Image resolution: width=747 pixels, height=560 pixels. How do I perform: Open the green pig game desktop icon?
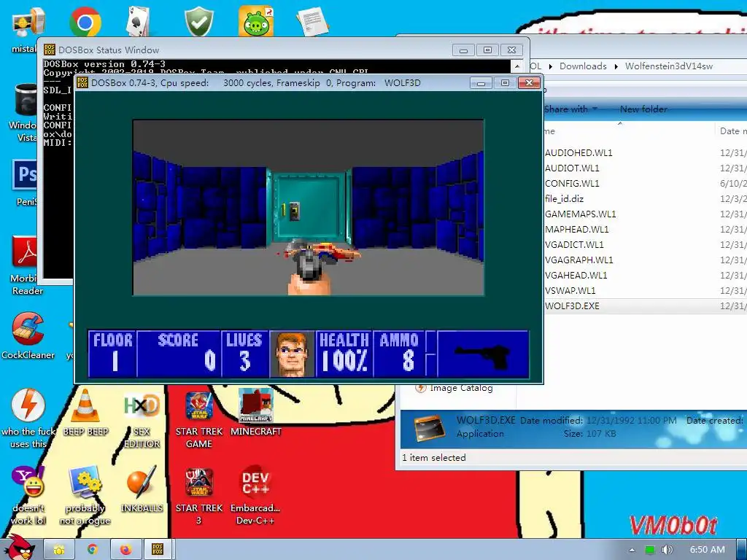point(256,21)
